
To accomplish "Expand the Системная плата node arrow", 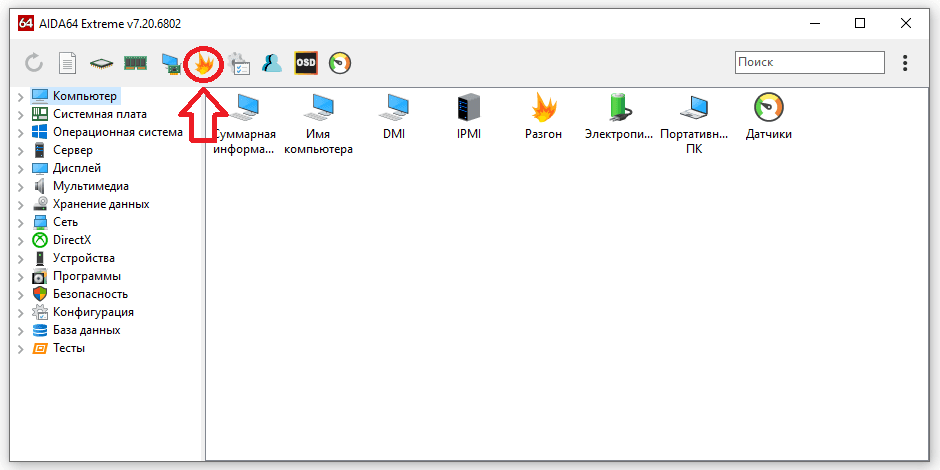I will click(x=20, y=115).
